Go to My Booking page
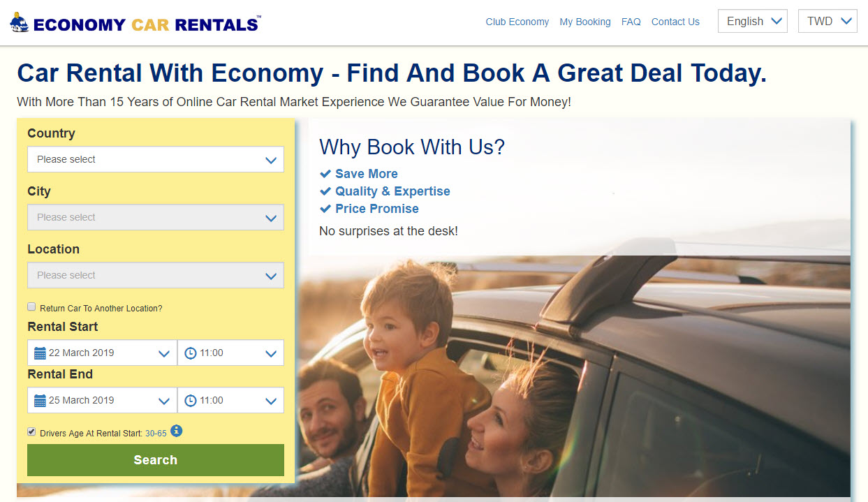Viewport: 868px width, 502px height. (584, 22)
